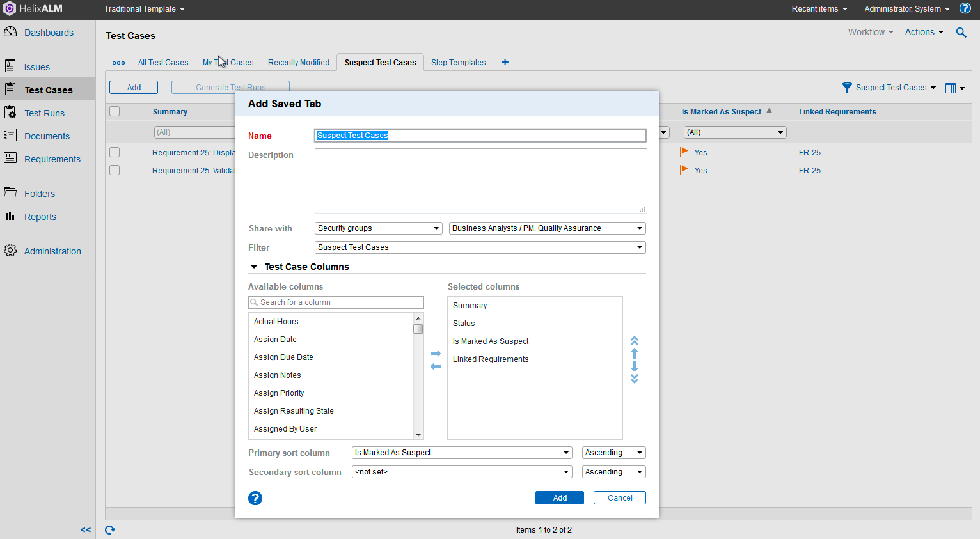Open the Reports section
The height and width of the screenshot is (539, 980).
(x=40, y=216)
